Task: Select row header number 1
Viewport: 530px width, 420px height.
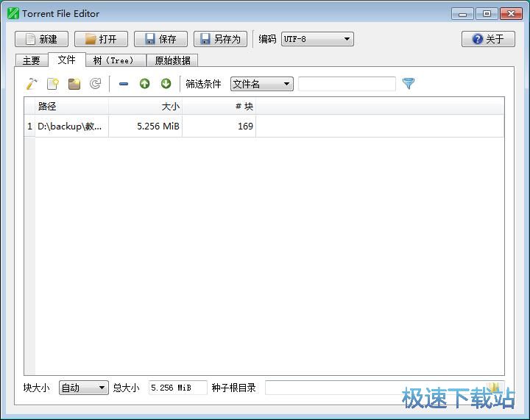Action: (x=29, y=127)
